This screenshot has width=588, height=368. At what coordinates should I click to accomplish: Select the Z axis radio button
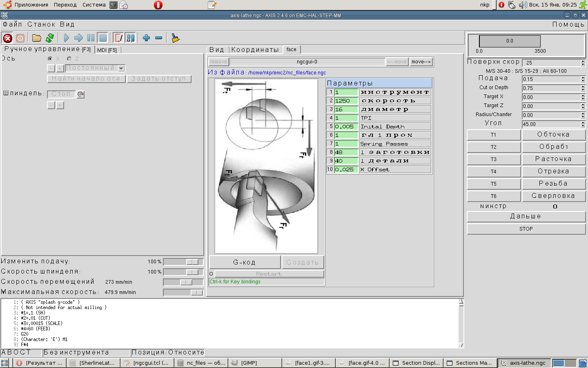pos(69,58)
